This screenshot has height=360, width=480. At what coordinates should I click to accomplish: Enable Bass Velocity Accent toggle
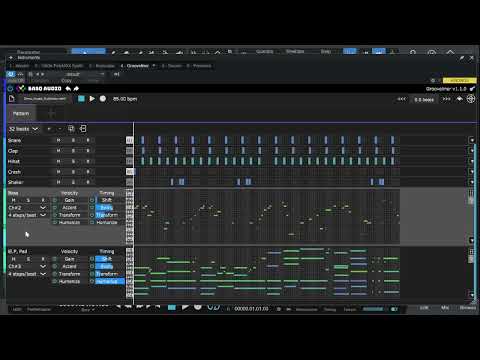pyautogui.click(x=55, y=208)
